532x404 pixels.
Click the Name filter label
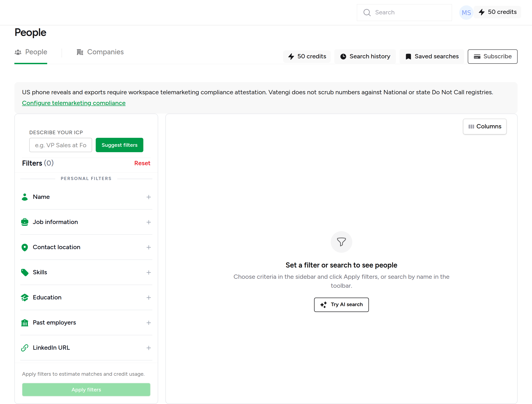point(41,197)
